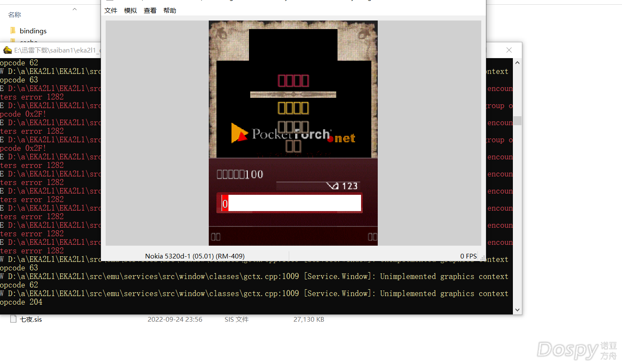Click the 27,130 KB size cell
Screen dimensions: 622x364
coord(309,319)
